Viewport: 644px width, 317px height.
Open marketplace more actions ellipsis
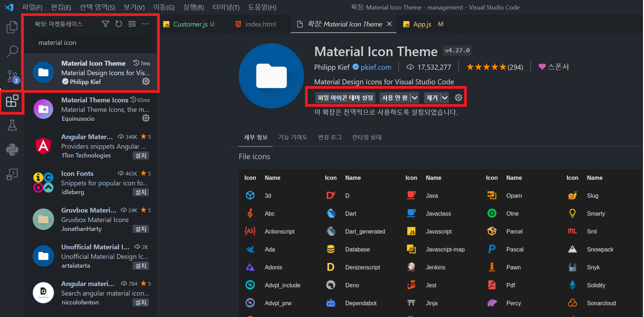(146, 24)
